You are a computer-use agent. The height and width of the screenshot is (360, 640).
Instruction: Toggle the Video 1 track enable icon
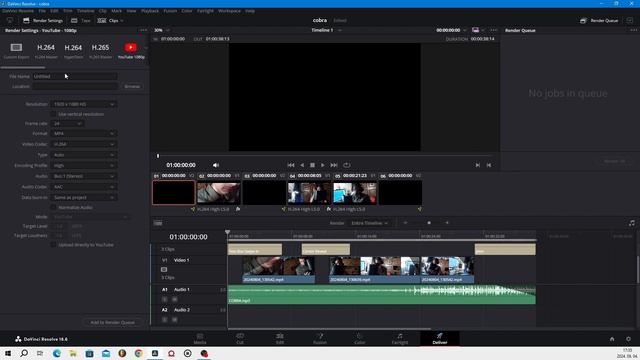164,269
